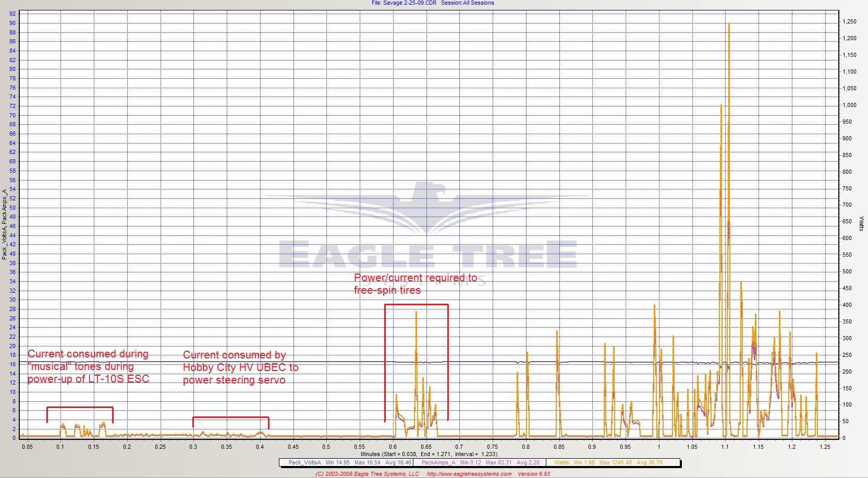Click the '72' tick on the amps axis
Image resolution: width=868 pixels, height=478 pixels.
[13, 106]
